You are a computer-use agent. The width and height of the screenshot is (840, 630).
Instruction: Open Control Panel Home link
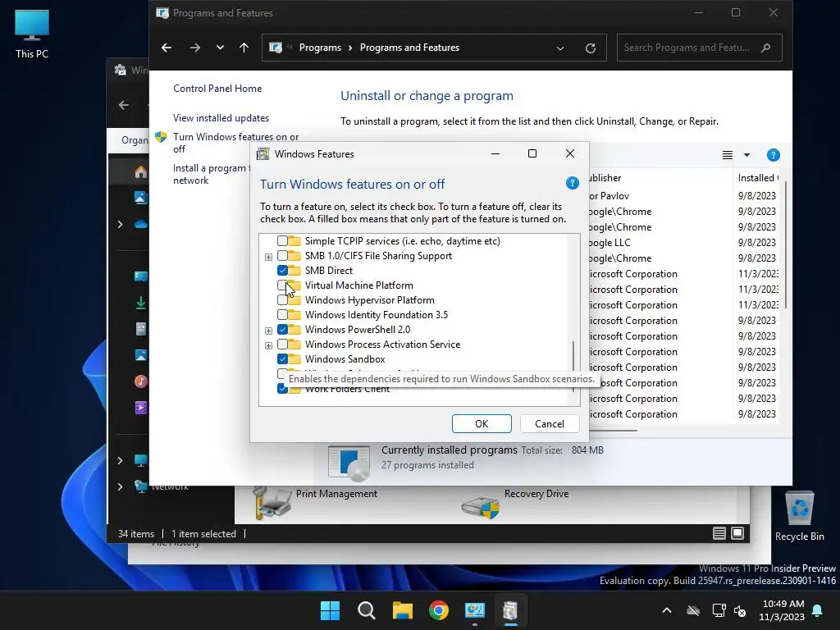point(217,89)
